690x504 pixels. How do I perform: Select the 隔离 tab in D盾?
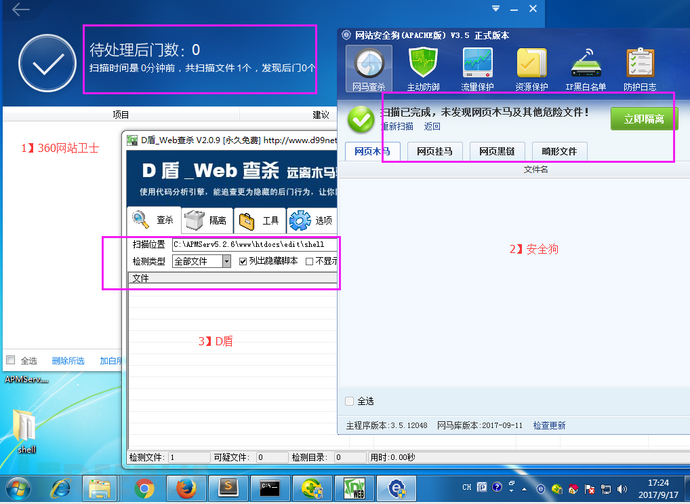(x=207, y=220)
